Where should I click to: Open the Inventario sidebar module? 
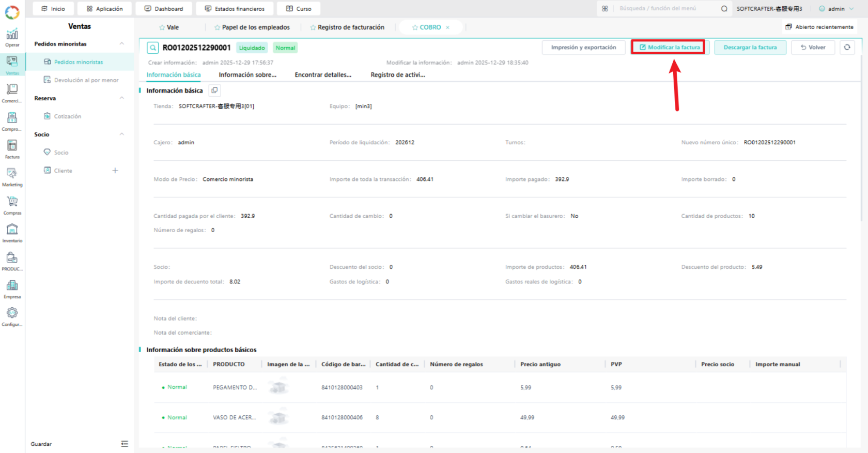tap(12, 233)
